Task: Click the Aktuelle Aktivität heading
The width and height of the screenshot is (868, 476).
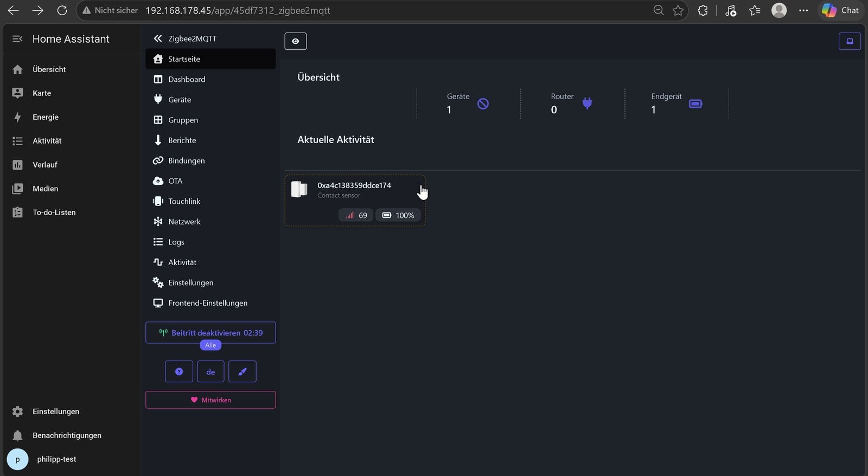Action: pyautogui.click(x=336, y=140)
